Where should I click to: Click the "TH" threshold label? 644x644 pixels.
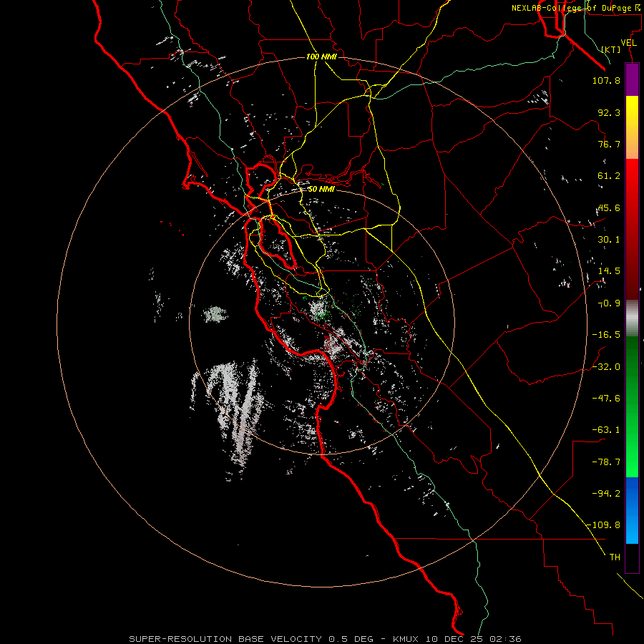[615, 557]
